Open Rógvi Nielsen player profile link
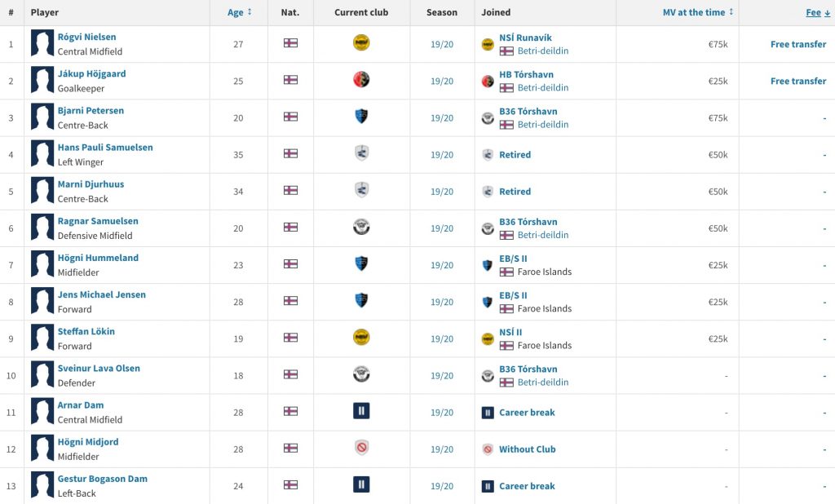This screenshot has width=835, height=504. (x=86, y=37)
